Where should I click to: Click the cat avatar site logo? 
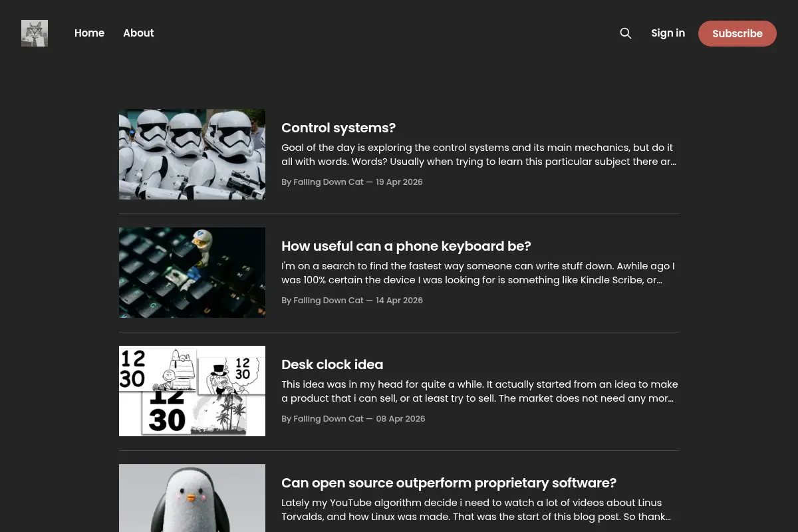pyautogui.click(x=35, y=33)
